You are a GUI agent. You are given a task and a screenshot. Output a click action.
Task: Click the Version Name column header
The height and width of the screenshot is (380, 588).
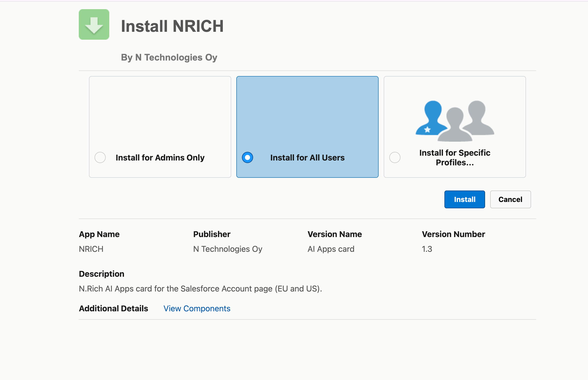tap(335, 234)
